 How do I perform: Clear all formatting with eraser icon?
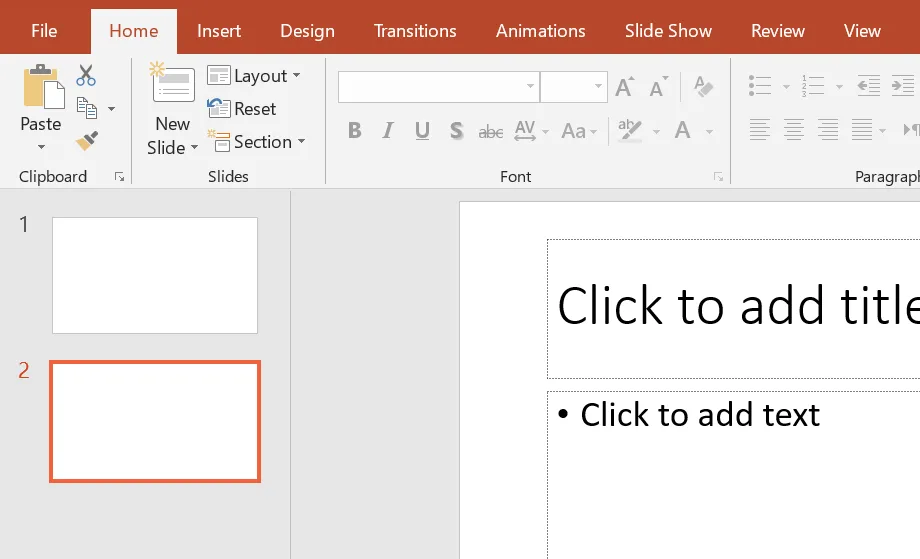pos(703,87)
